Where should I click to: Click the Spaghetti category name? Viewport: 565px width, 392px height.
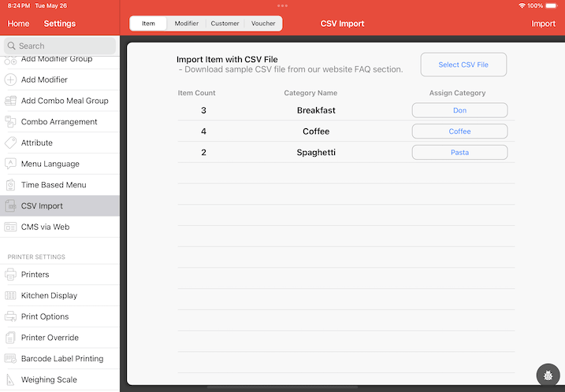point(316,152)
